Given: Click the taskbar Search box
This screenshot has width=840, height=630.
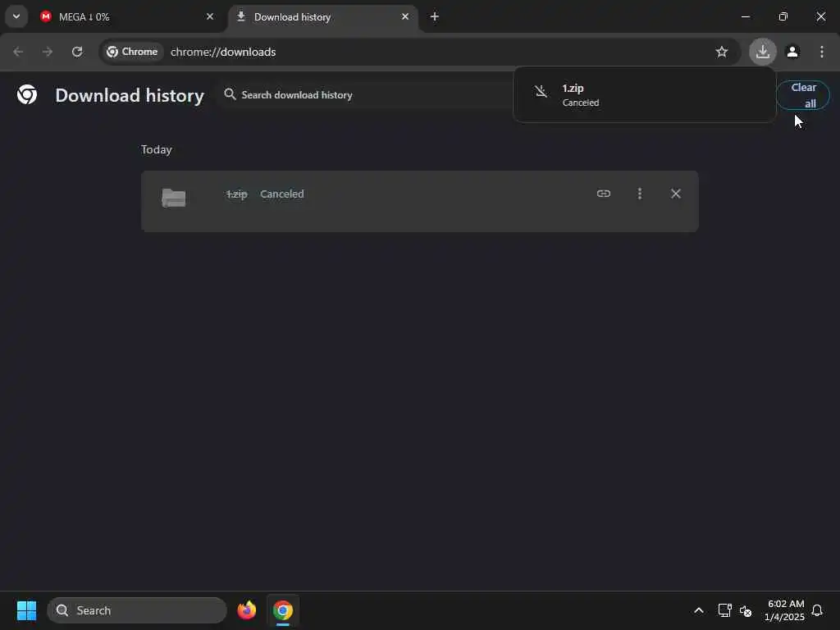Looking at the screenshot, I should point(137,610).
